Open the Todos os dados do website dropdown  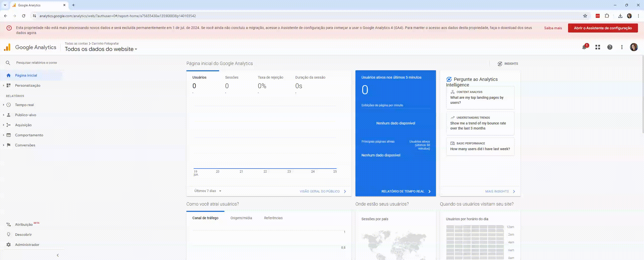coord(101,49)
